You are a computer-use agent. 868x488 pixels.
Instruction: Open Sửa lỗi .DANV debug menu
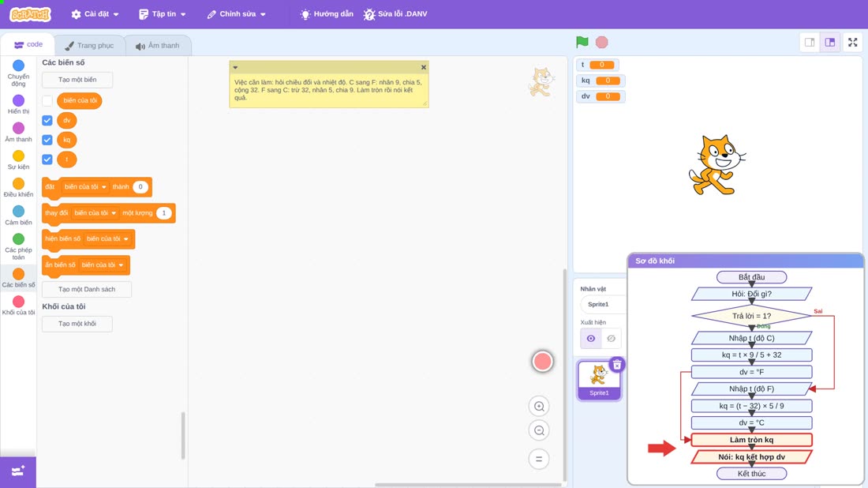[395, 14]
